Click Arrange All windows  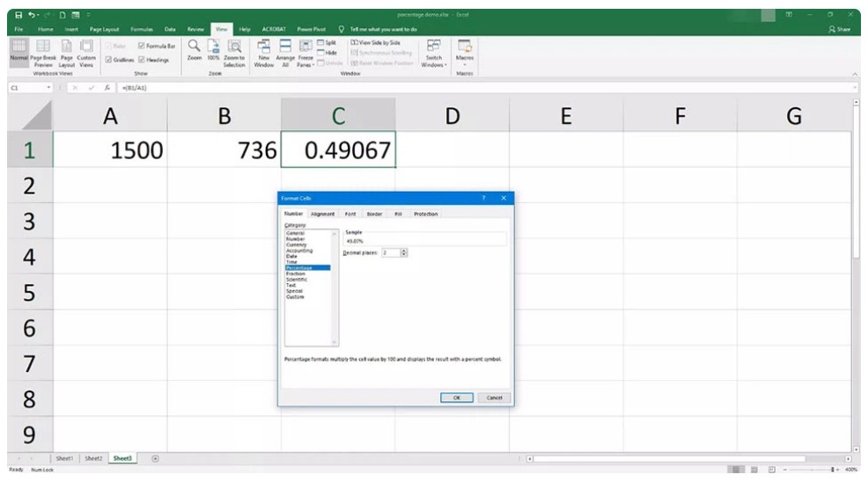pos(285,53)
